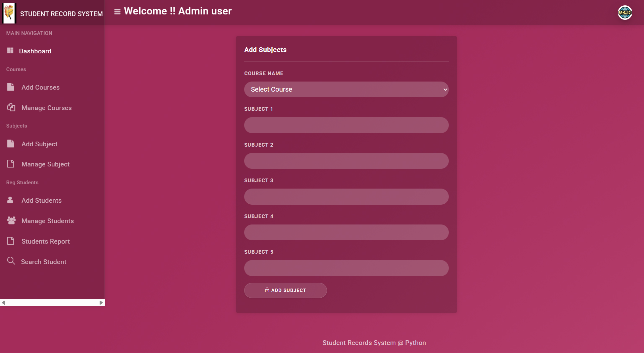Click the sidebar scroll right arrow
The image size is (644, 353).
101,303
